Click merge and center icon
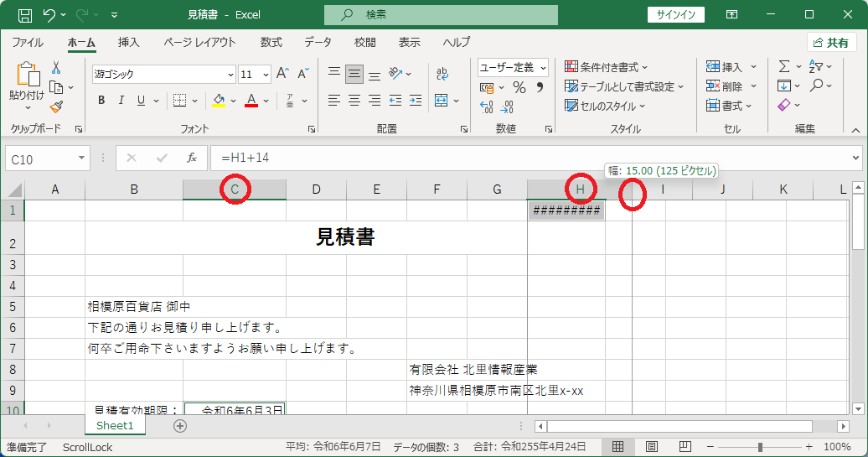The image size is (868, 457). click(442, 101)
